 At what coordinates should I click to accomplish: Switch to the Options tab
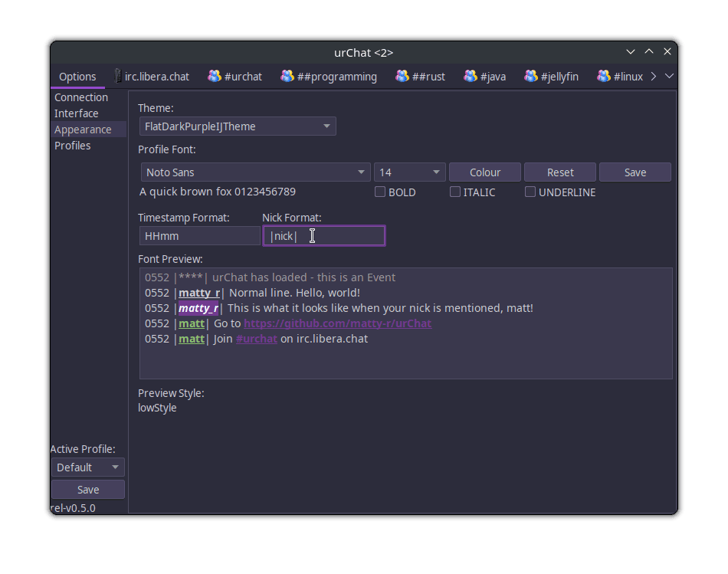[x=77, y=77]
